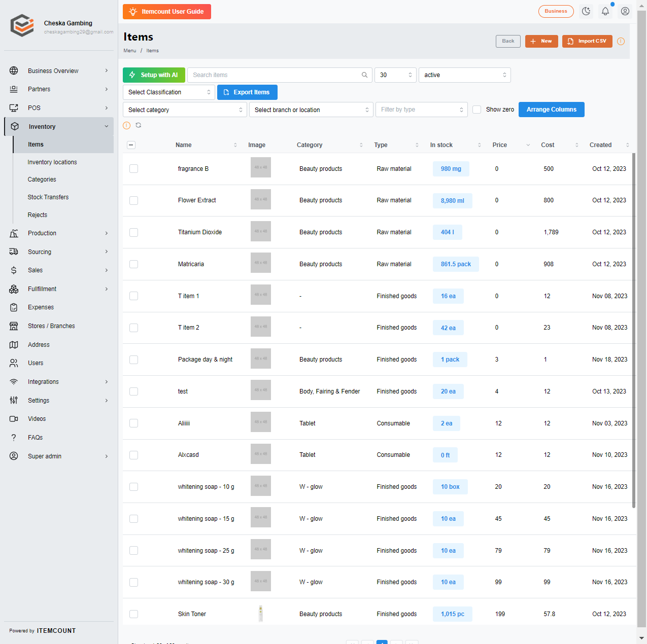Click the Super admin person icon

pos(14,456)
